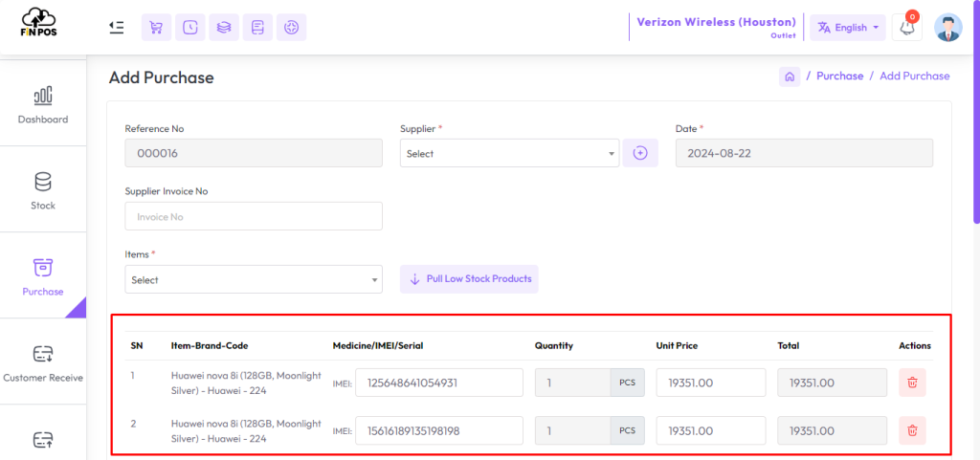
Task: Delete row with IMEI 15616189135198198
Action: 912,430
